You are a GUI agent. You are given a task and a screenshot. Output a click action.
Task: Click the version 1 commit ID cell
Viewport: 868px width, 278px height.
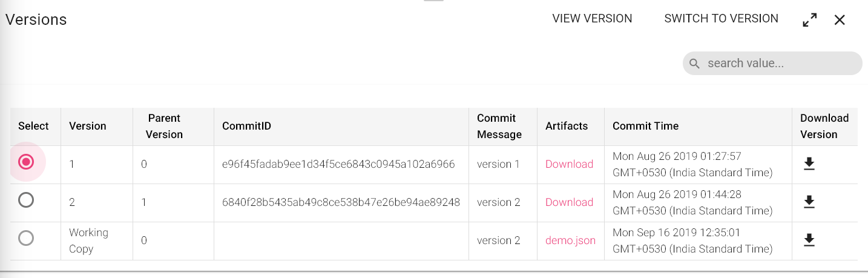338,164
